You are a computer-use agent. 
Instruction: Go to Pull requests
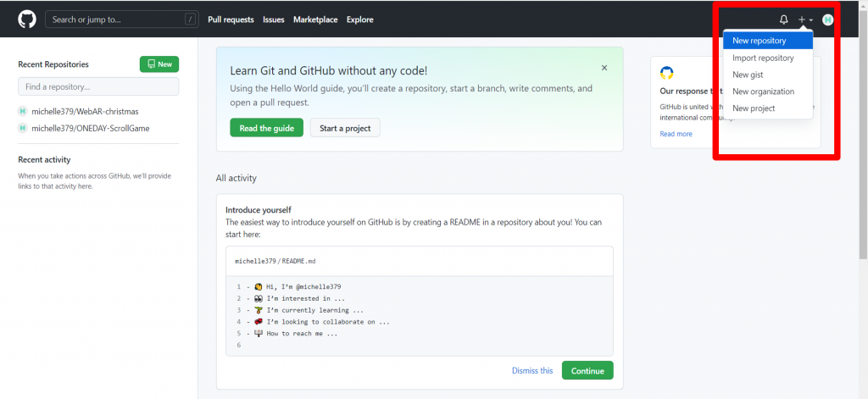(x=231, y=19)
